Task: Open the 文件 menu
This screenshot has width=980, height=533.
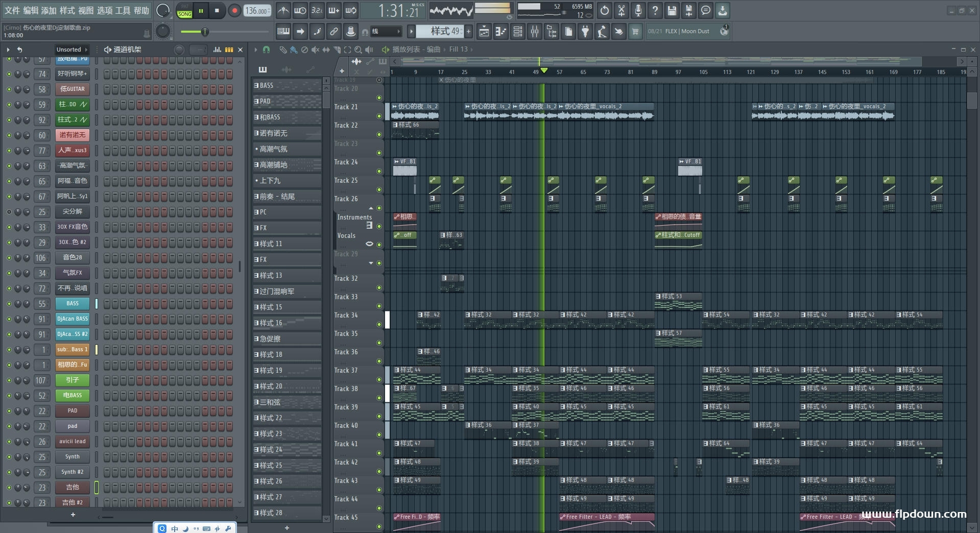Action: 12,10
